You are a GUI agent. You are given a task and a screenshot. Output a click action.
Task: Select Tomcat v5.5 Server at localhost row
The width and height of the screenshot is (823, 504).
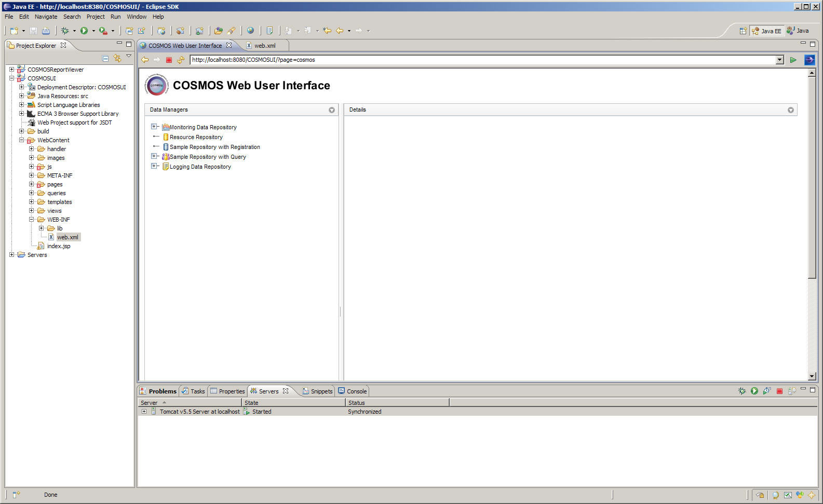tap(478, 412)
